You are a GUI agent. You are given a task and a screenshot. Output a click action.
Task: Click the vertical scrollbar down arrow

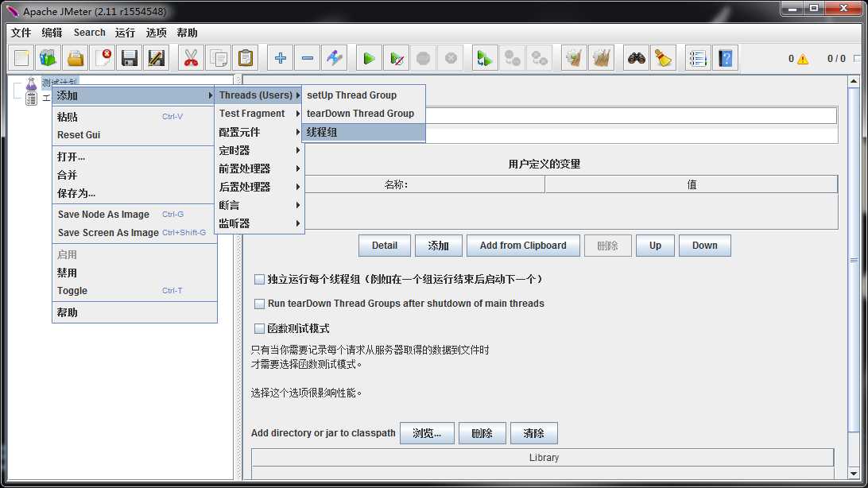854,474
